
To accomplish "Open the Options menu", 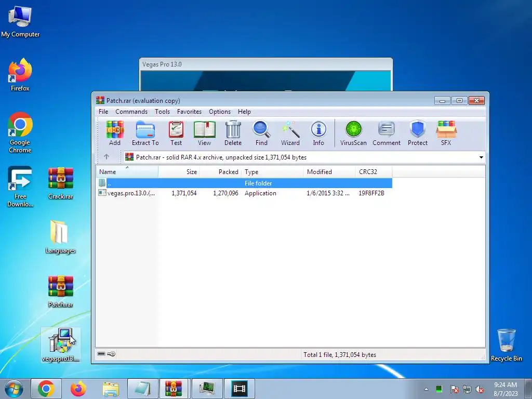I will pos(220,112).
